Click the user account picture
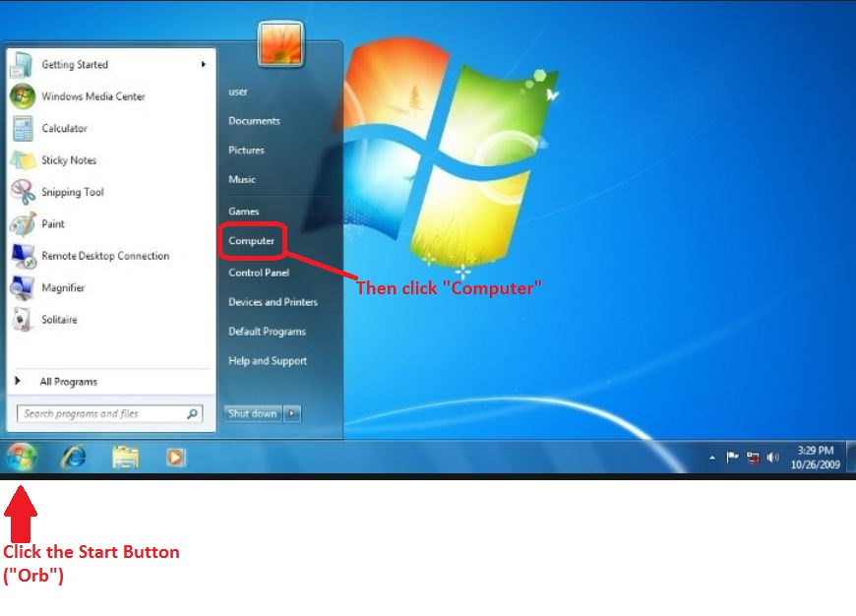This screenshot has width=856, height=616. point(280,43)
